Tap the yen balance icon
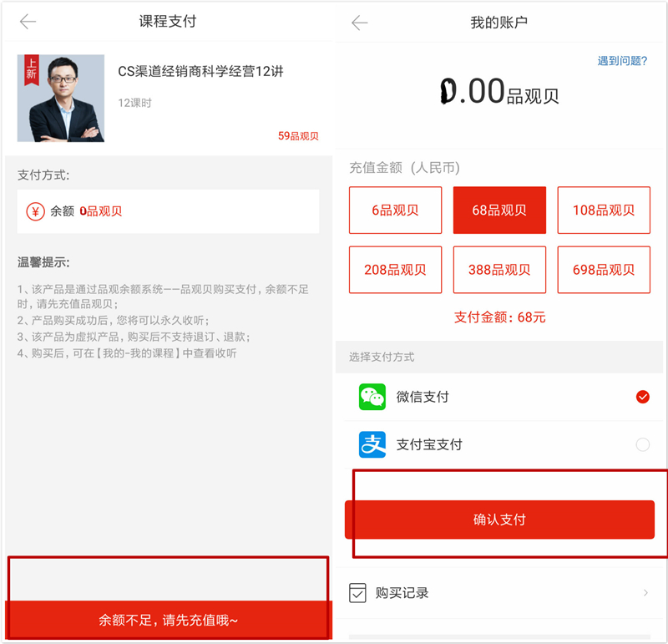Viewport: 668px width, 644px height. (35, 211)
